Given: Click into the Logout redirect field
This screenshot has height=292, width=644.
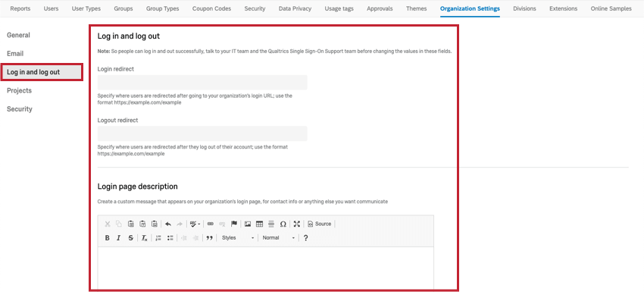Looking at the screenshot, I should pos(202,133).
